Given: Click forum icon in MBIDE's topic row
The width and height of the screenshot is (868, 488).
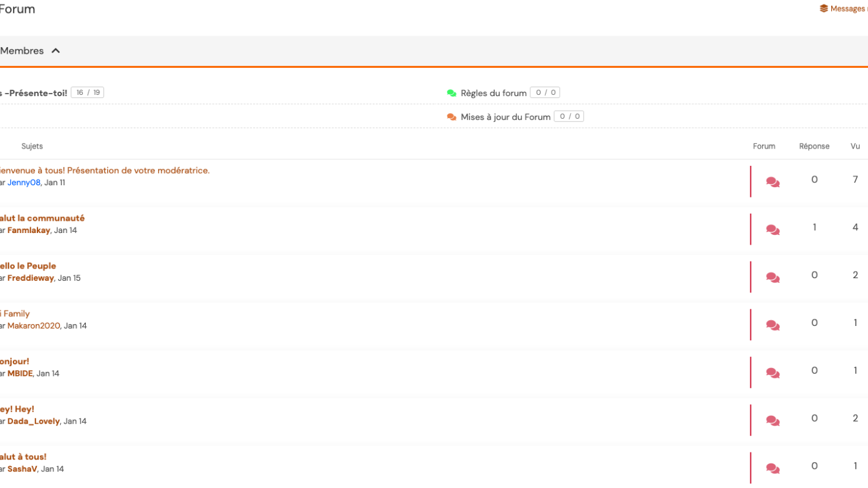Looking at the screenshot, I should pyautogui.click(x=772, y=373).
